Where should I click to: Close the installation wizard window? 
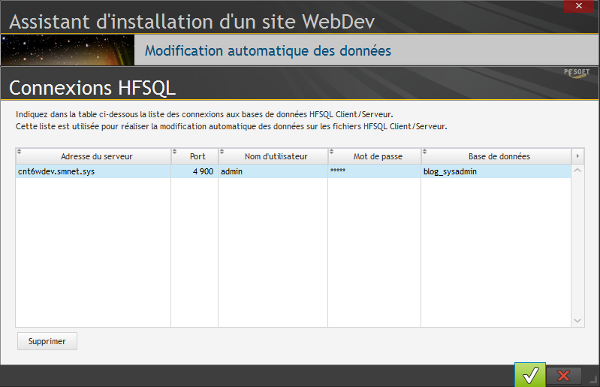click(579, 6)
